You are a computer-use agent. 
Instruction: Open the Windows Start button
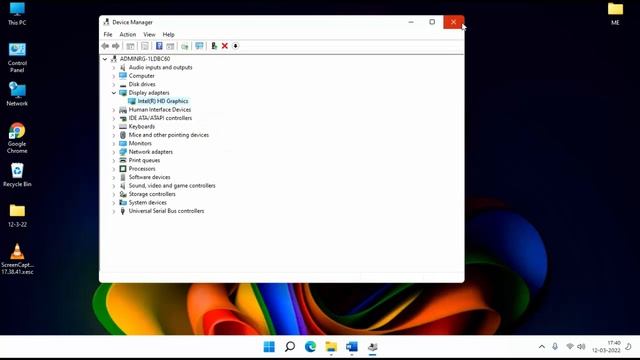coord(269,347)
